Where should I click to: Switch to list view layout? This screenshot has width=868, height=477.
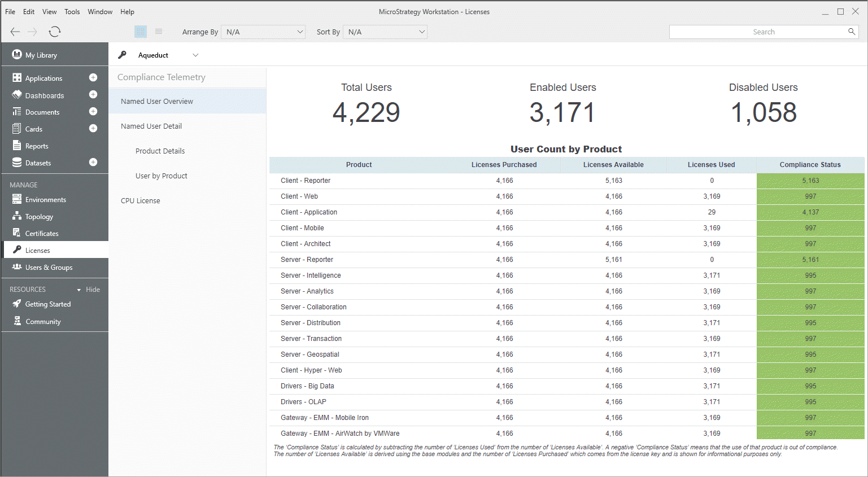click(159, 32)
